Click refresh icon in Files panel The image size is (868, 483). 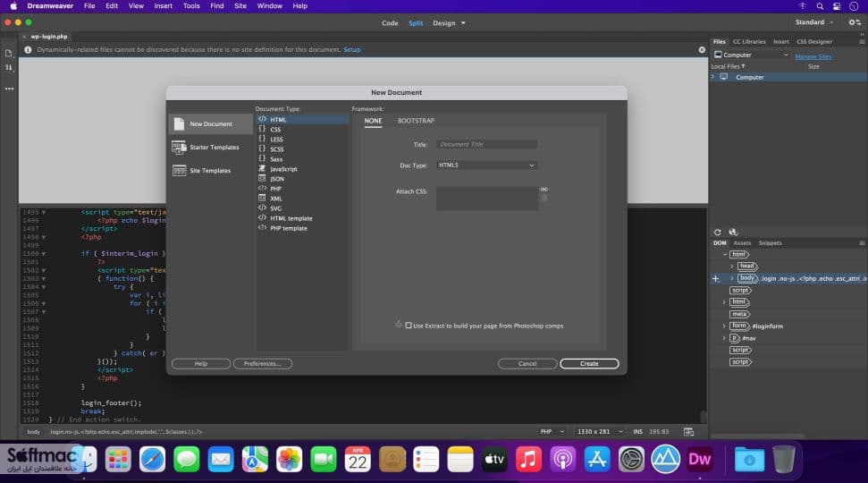click(718, 232)
